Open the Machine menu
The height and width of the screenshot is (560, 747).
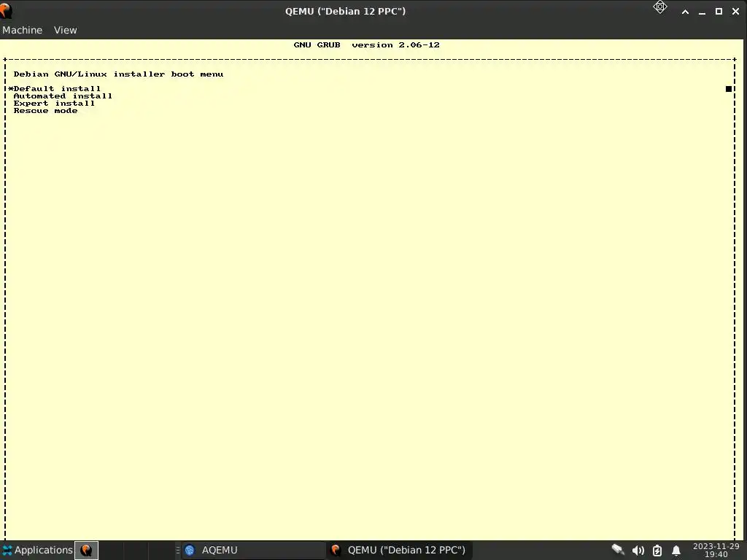(x=22, y=30)
